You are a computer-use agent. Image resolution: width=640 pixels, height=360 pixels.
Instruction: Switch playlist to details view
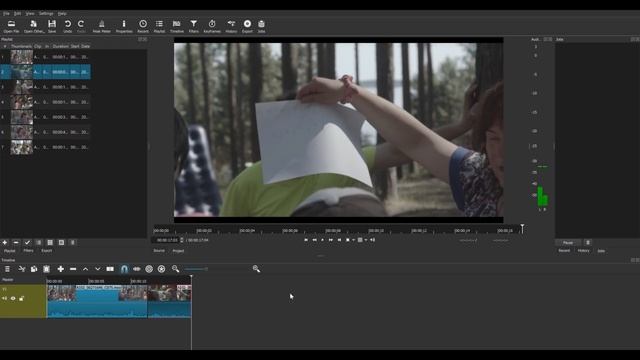click(39, 242)
